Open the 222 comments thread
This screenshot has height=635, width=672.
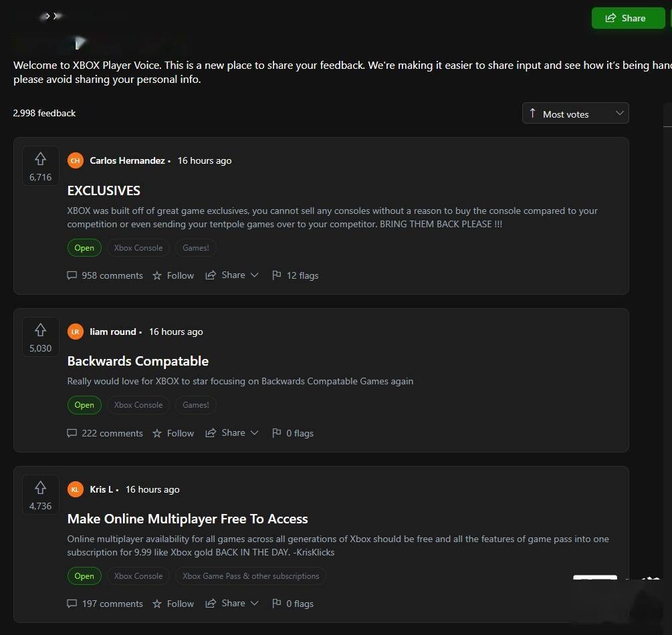105,433
